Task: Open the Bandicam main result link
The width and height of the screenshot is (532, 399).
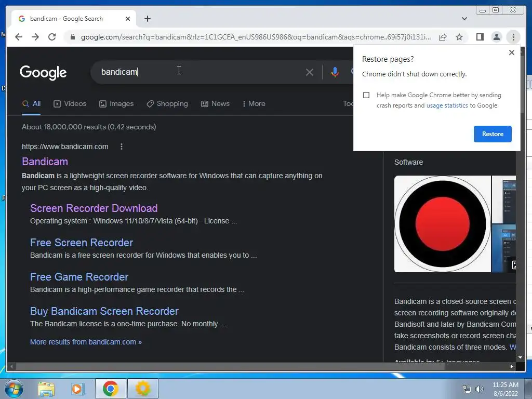Action: (45, 162)
